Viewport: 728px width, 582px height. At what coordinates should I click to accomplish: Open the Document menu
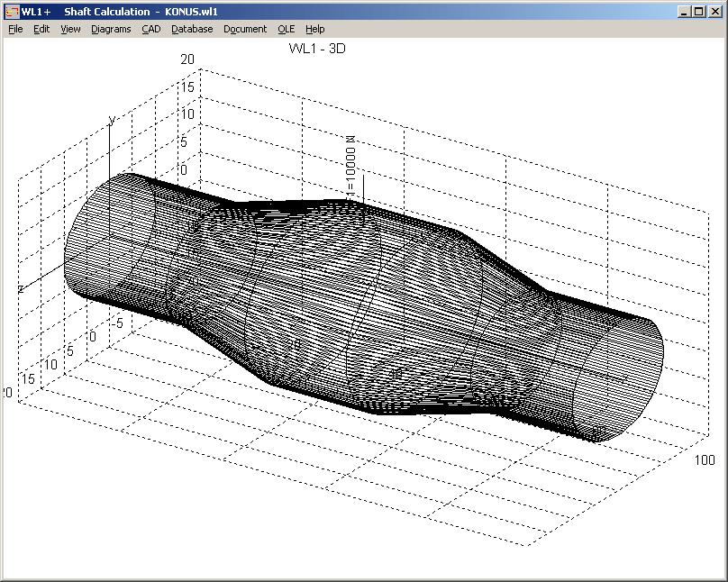pyautogui.click(x=245, y=29)
